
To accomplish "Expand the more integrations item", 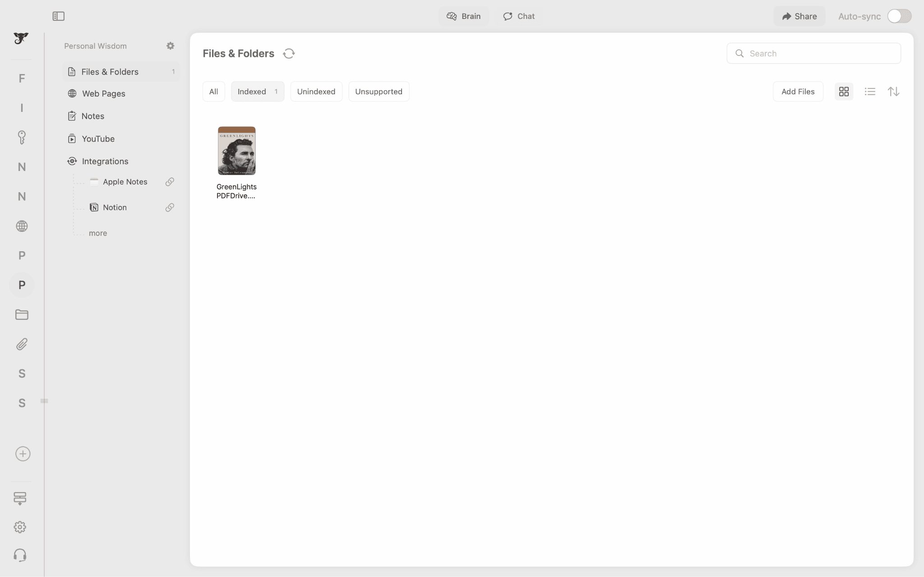I will tap(98, 233).
